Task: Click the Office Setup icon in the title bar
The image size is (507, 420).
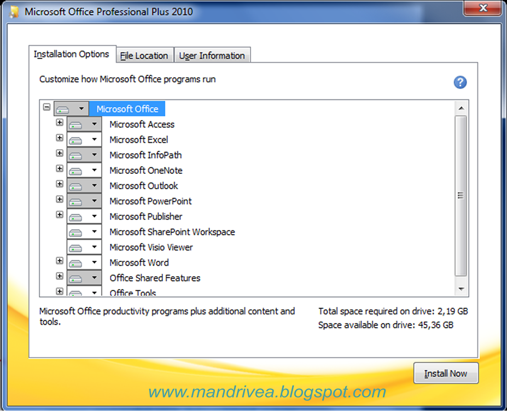Action: 14,11
